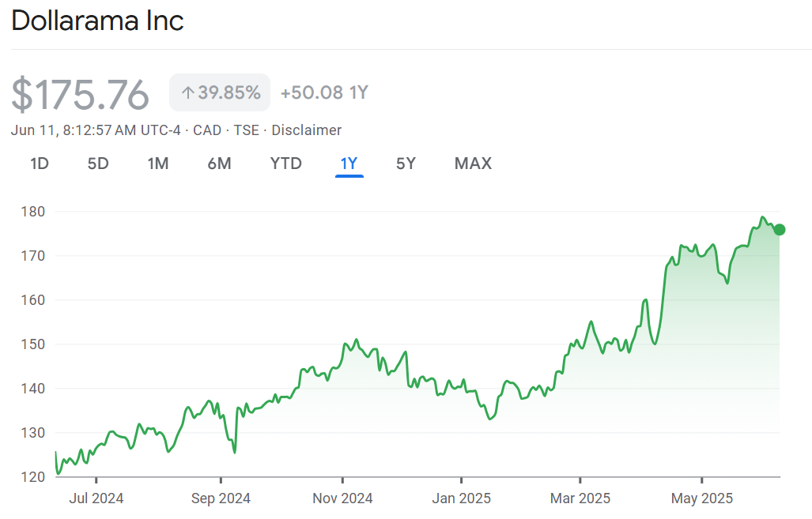The image size is (812, 519).
Task: Show the MAX time range
Action: pyautogui.click(x=473, y=164)
